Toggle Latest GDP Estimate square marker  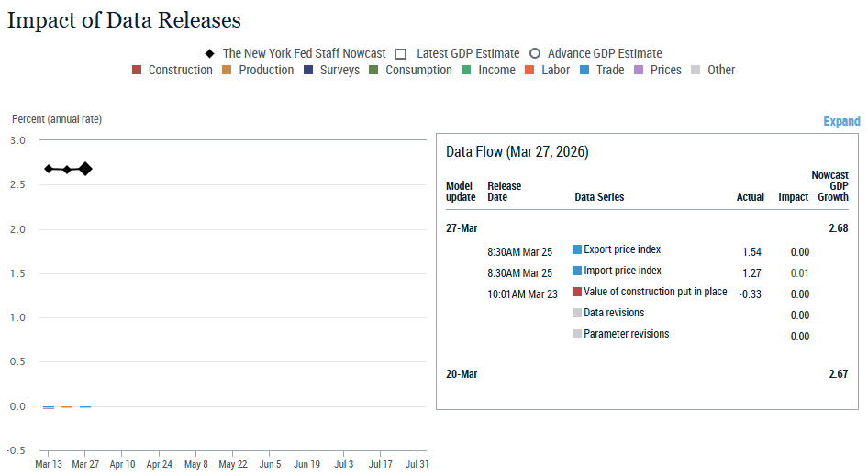401,54
